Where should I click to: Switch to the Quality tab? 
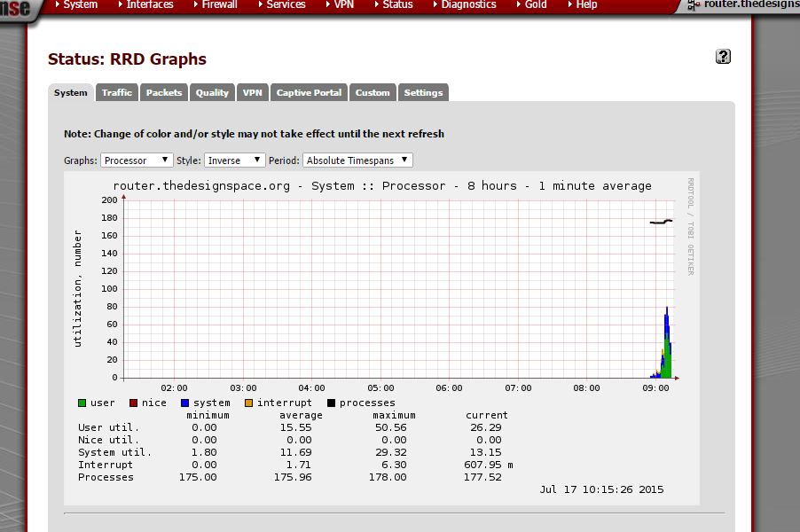click(x=213, y=93)
